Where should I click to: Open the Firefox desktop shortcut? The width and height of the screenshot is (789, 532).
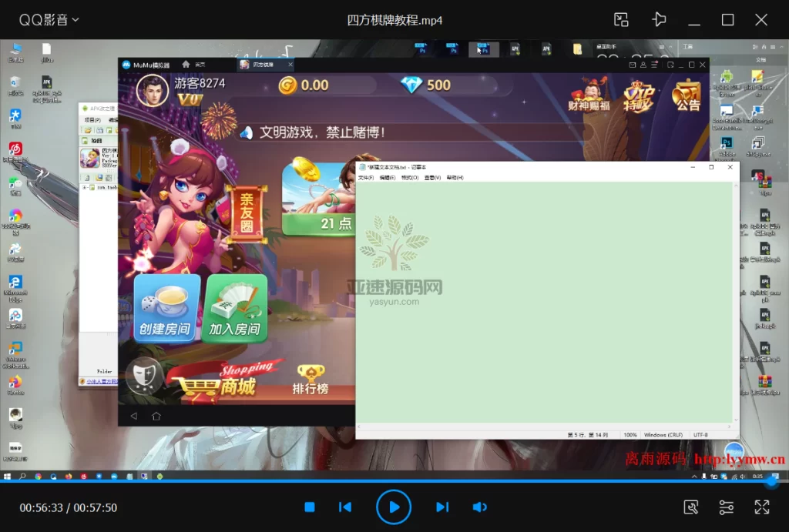(x=15, y=386)
